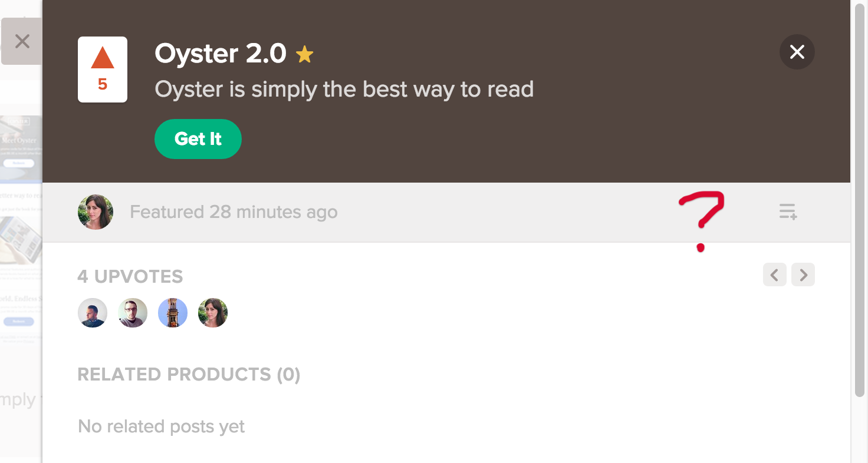Open third upvoter's tower avatar
Image resolution: width=868 pixels, height=463 pixels.
(x=173, y=313)
